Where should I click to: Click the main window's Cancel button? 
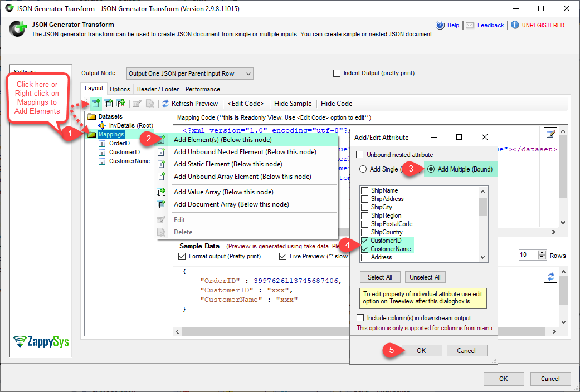click(x=550, y=379)
